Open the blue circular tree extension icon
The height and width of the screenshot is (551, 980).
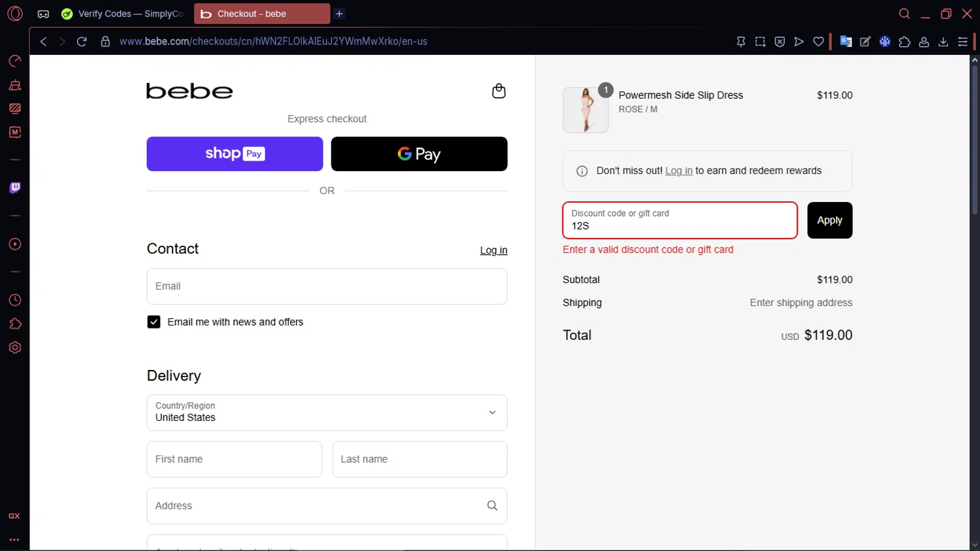(x=885, y=42)
